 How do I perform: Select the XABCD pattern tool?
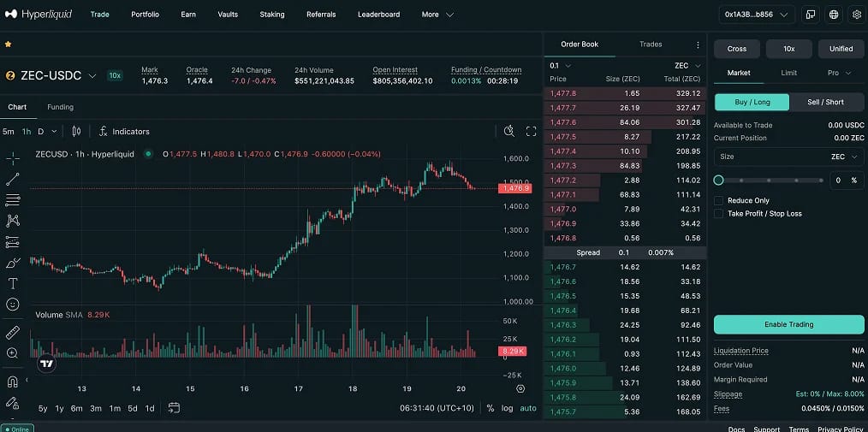(x=13, y=221)
